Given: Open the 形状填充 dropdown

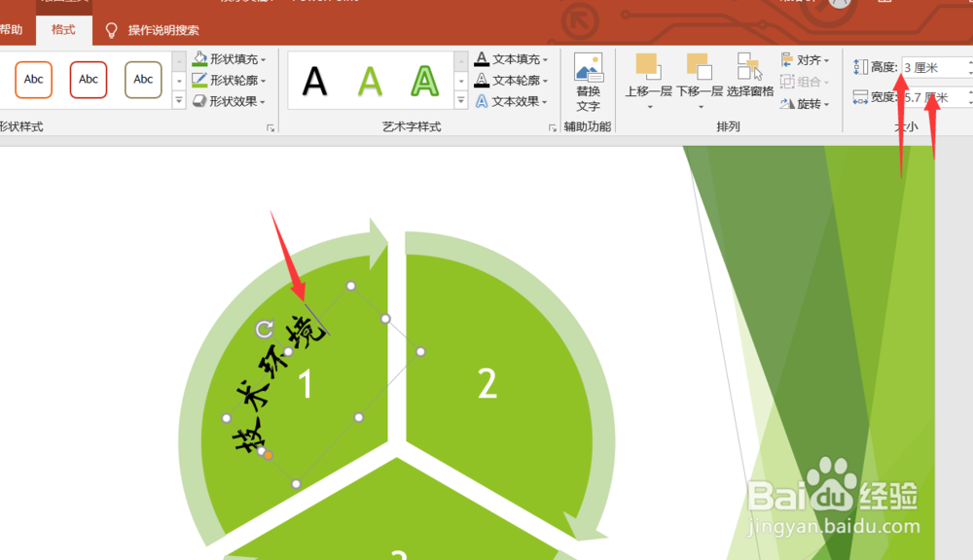Looking at the screenshot, I should pyautogui.click(x=230, y=59).
